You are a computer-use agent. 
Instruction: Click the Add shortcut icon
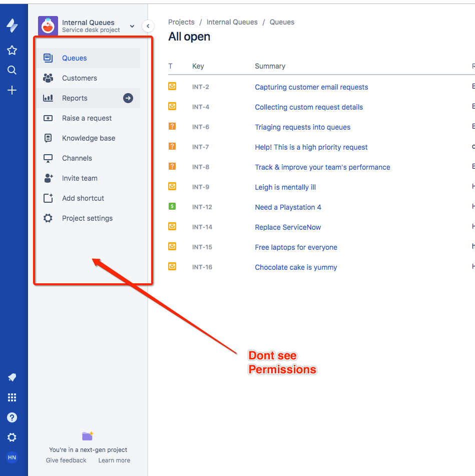click(48, 198)
